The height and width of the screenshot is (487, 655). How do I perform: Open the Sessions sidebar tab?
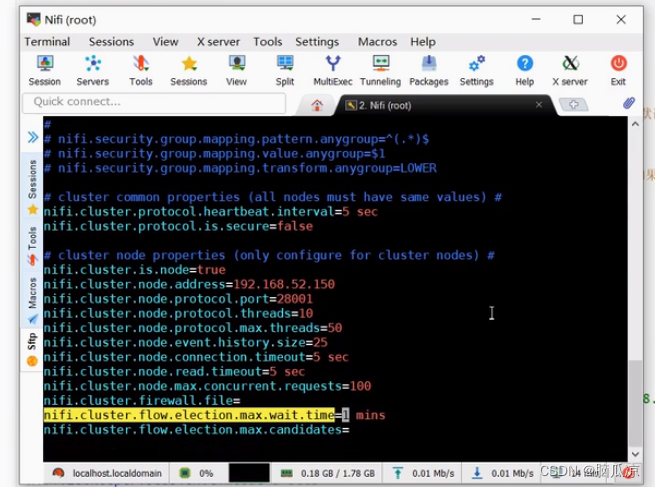33,187
